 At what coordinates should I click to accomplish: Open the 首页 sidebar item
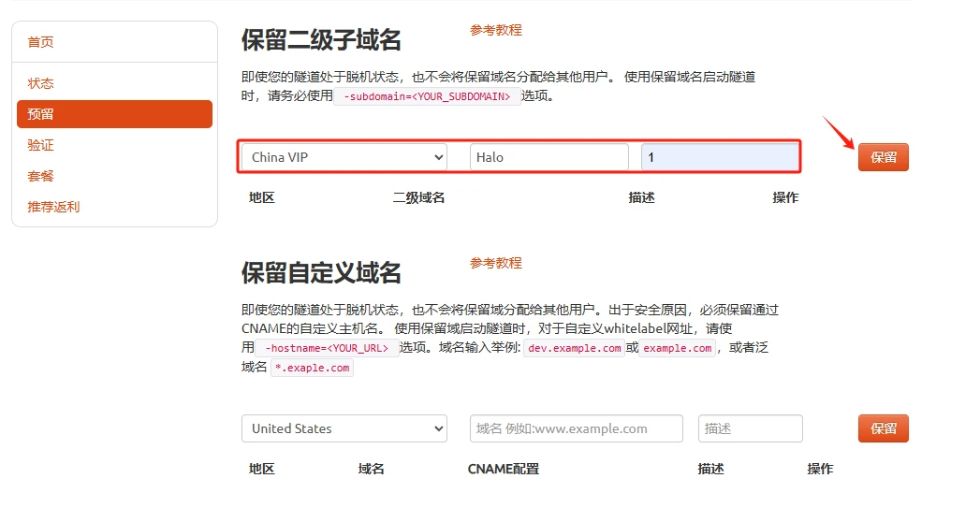(40, 42)
